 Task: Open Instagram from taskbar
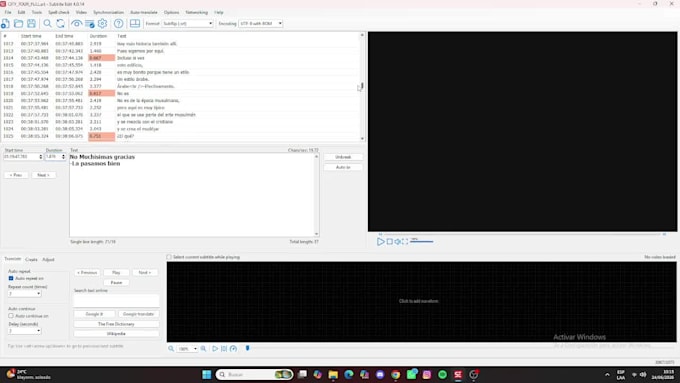click(x=427, y=374)
